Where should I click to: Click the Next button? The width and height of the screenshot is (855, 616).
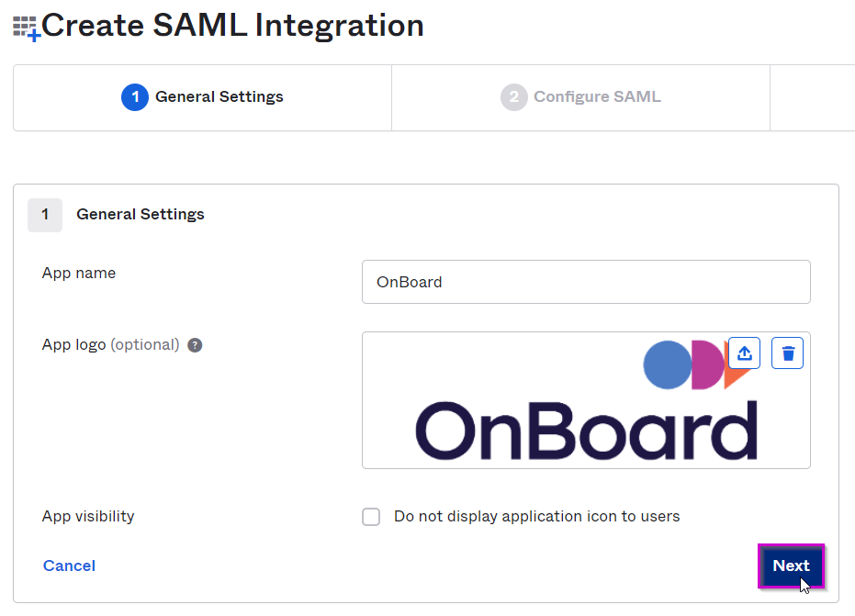(x=791, y=566)
